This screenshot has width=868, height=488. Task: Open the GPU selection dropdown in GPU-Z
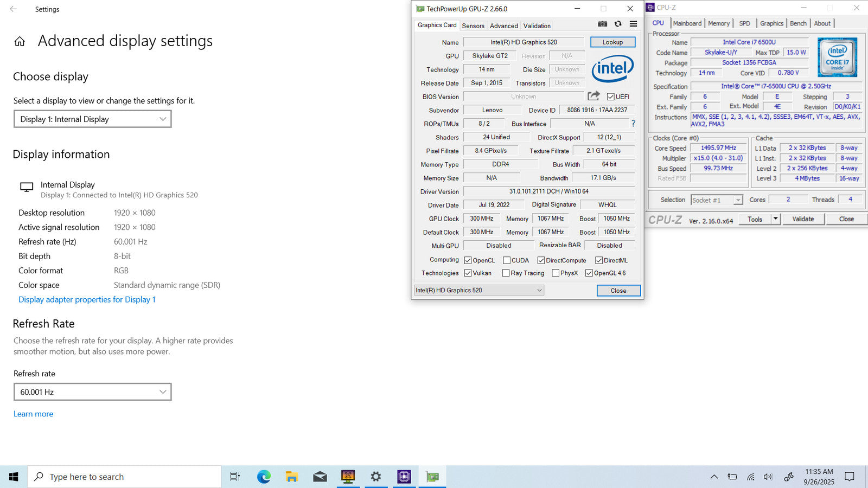[479, 290]
